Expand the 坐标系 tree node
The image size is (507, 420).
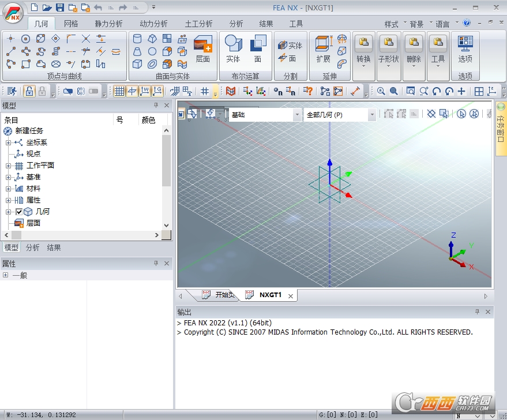(9, 142)
